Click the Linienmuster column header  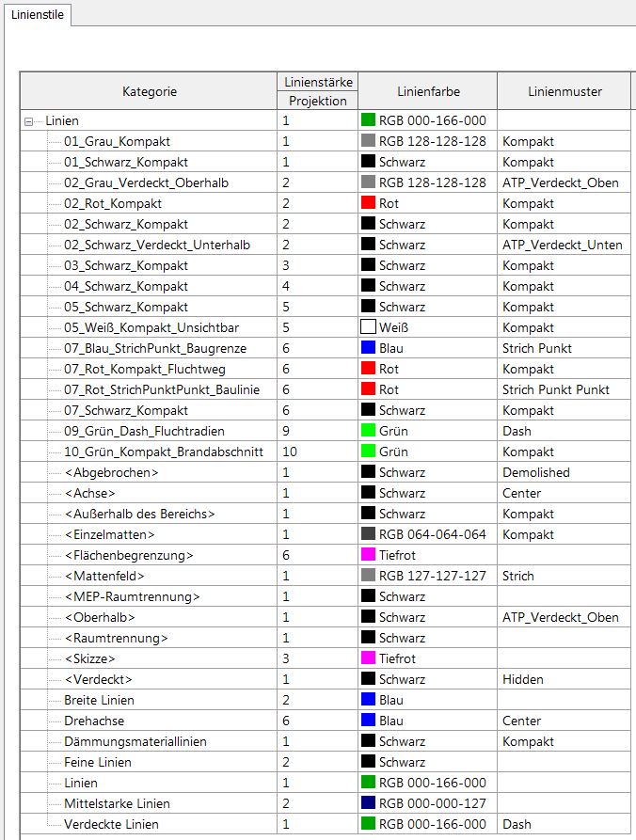tap(564, 91)
